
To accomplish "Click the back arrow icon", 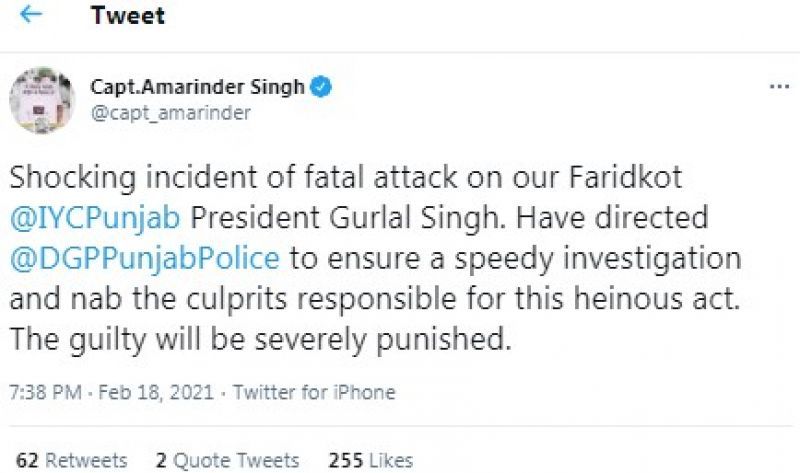I will click(x=31, y=17).
